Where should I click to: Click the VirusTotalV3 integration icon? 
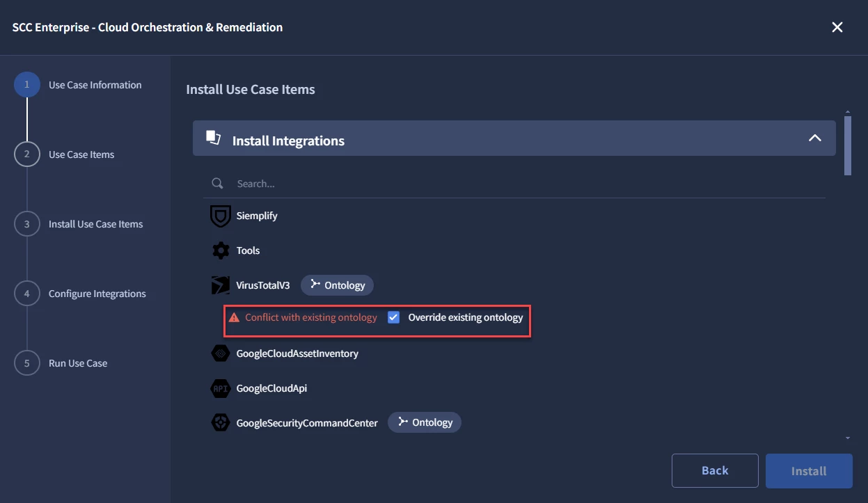point(221,285)
